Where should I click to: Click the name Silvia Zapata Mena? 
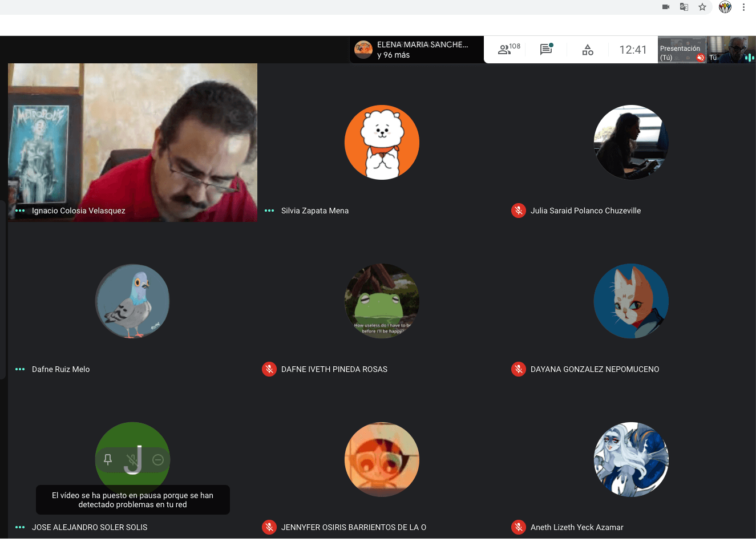(314, 211)
